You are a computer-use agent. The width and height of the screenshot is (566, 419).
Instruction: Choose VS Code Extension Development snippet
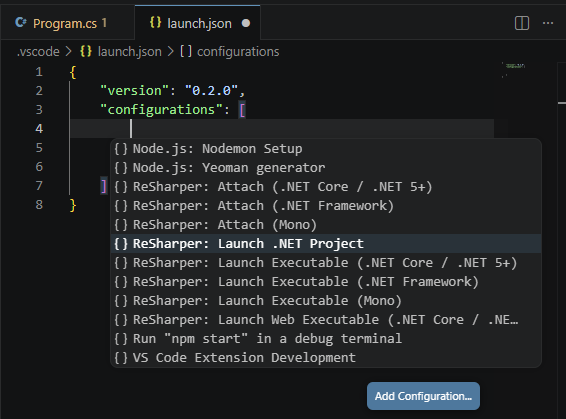(x=326, y=358)
